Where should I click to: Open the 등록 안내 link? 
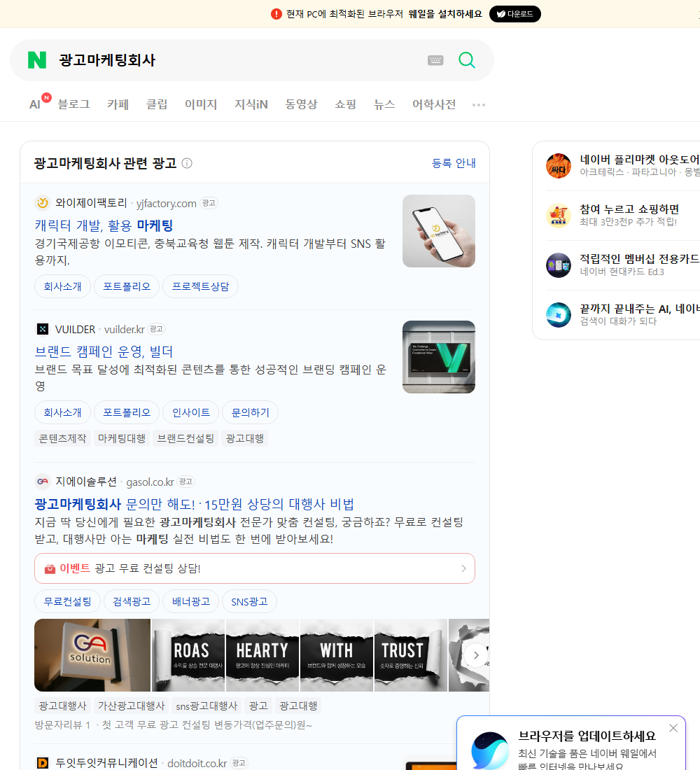454,163
